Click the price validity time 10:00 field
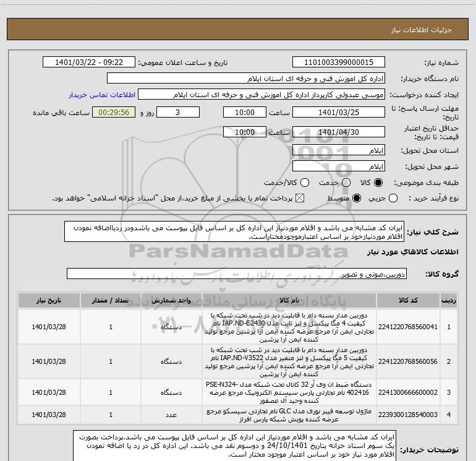Viewport: 476px width, 461px height. point(245,132)
